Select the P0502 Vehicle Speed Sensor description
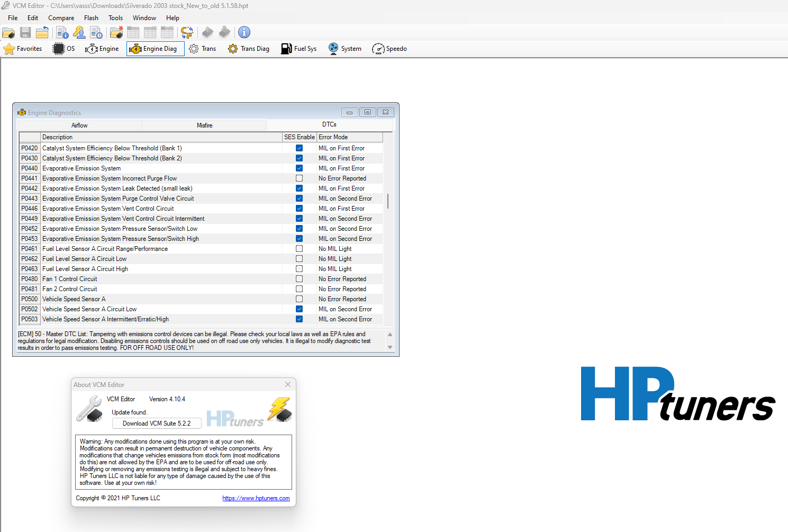 (x=161, y=309)
